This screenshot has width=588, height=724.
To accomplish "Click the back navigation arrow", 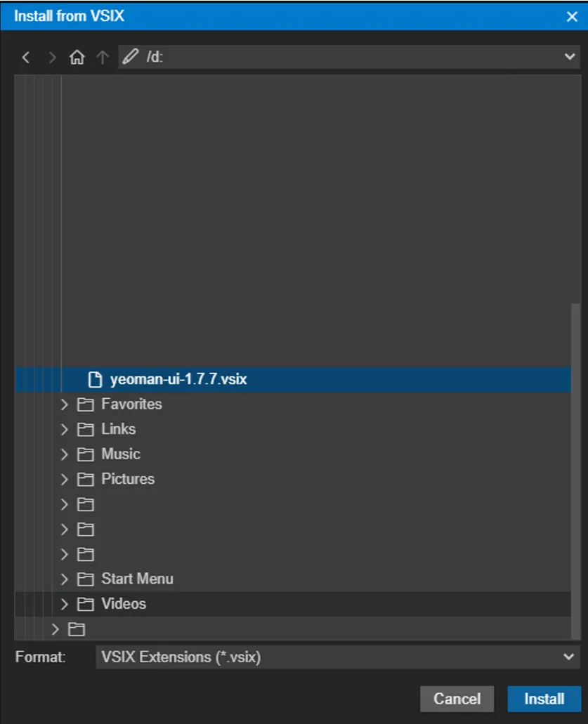I will 26,58.
